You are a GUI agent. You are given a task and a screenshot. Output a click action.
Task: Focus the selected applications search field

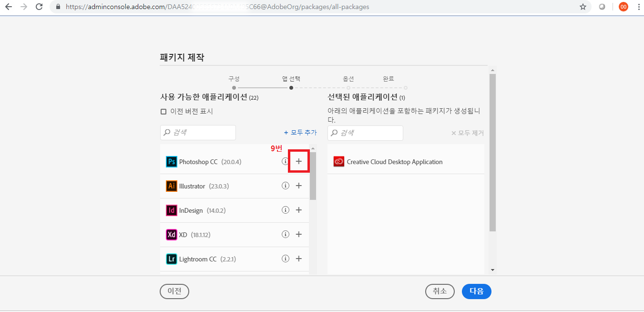[365, 133]
